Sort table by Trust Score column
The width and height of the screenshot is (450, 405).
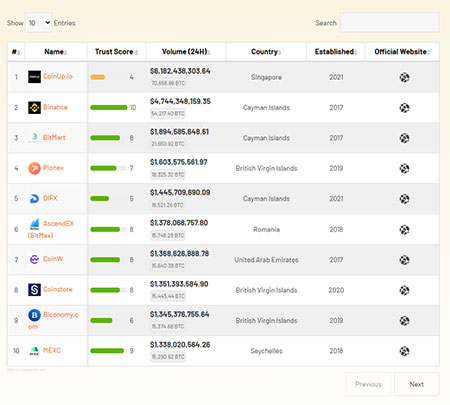pyautogui.click(x=116, y=52)
